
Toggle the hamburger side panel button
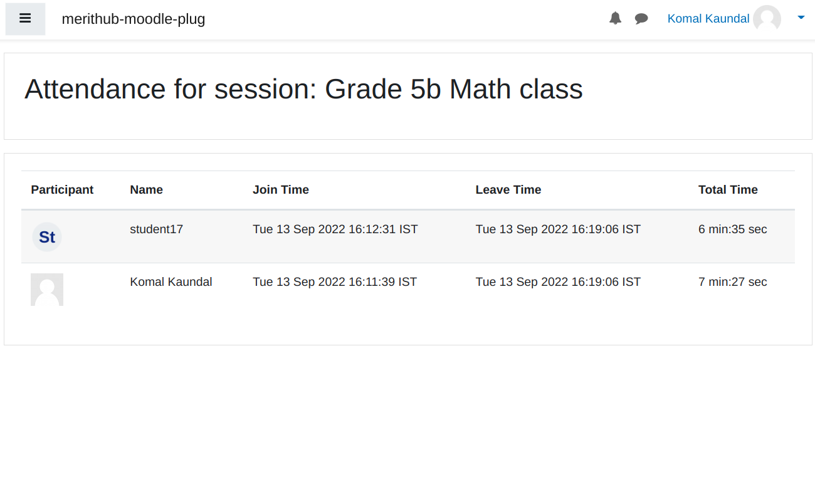[x=25, y=19]
